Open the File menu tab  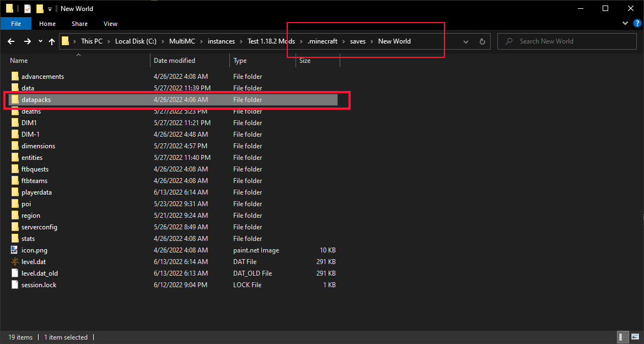click(x=16, y=24)
